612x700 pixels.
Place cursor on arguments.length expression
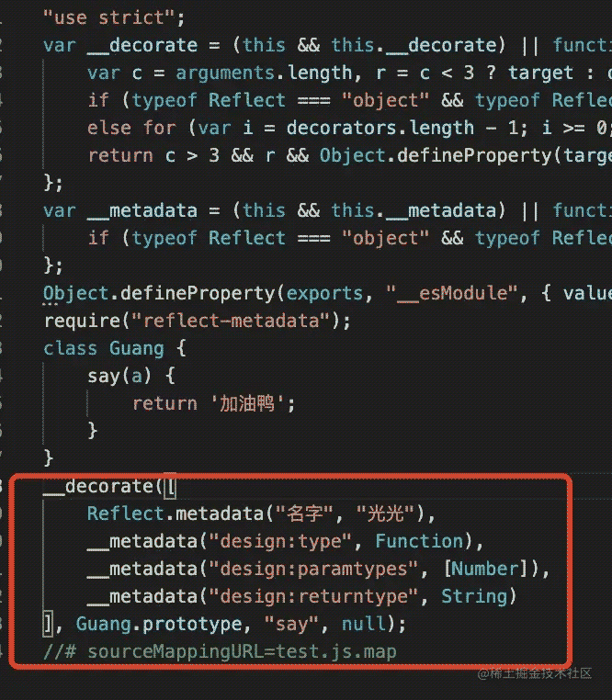pos(264,73)
